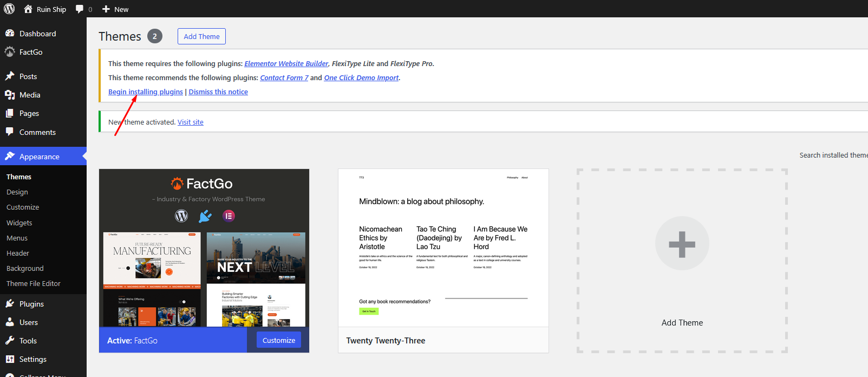This screenshot has height=377, width=868.
Task: Click Begin installing plugins link
Action: tap(146, 92)
